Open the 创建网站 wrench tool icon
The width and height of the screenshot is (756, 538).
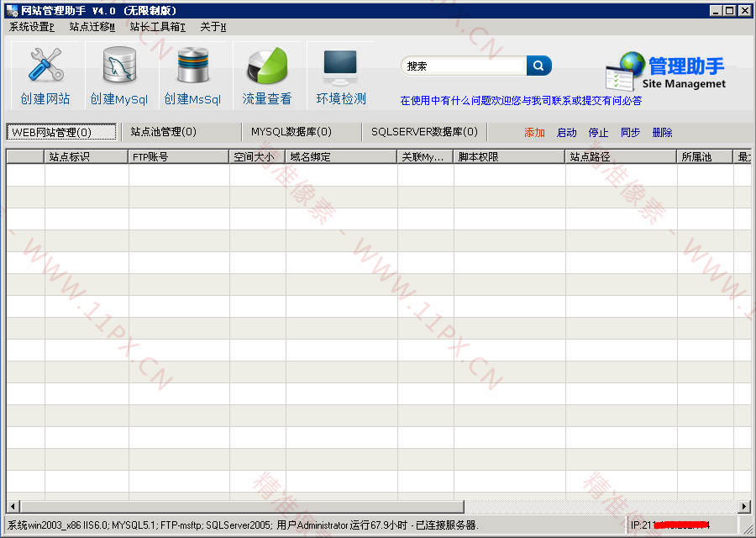tap(45, 64)
